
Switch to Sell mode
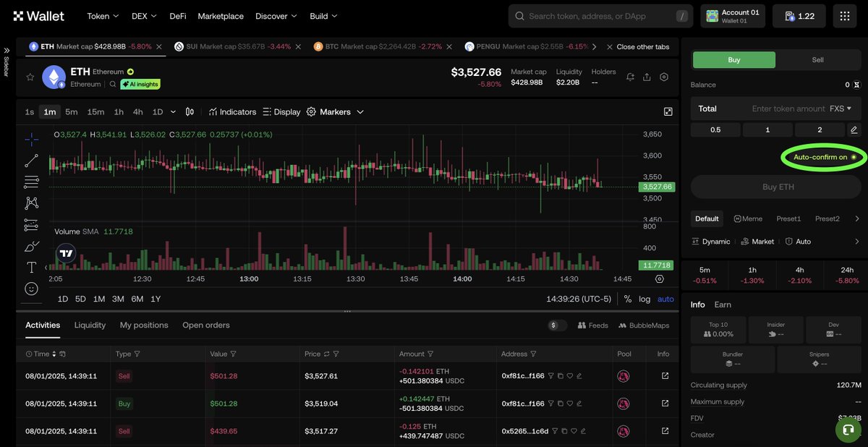[817, 60]
